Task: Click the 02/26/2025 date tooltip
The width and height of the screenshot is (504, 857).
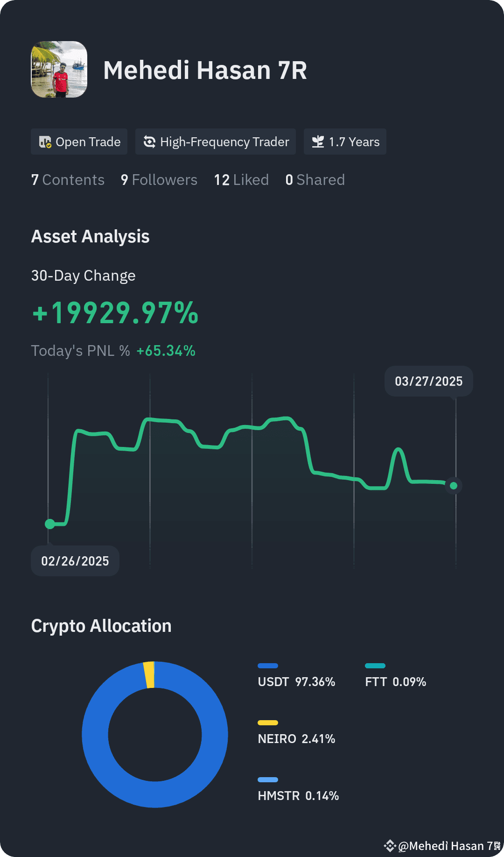Action: click(75, 561)
